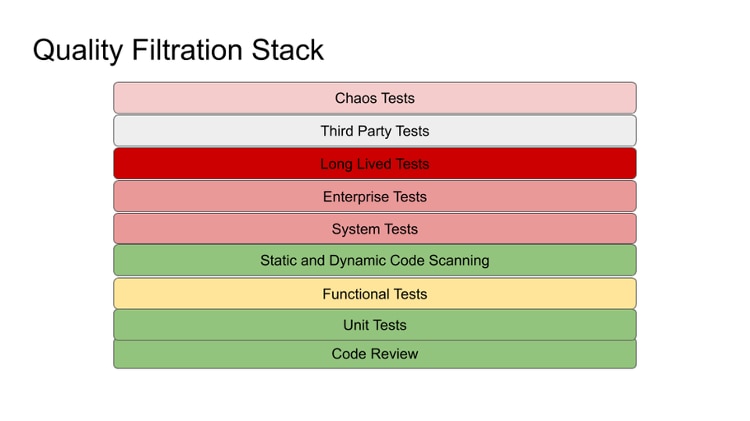
Task: Select the System Tests bar
Action: (x=375, y=229)
